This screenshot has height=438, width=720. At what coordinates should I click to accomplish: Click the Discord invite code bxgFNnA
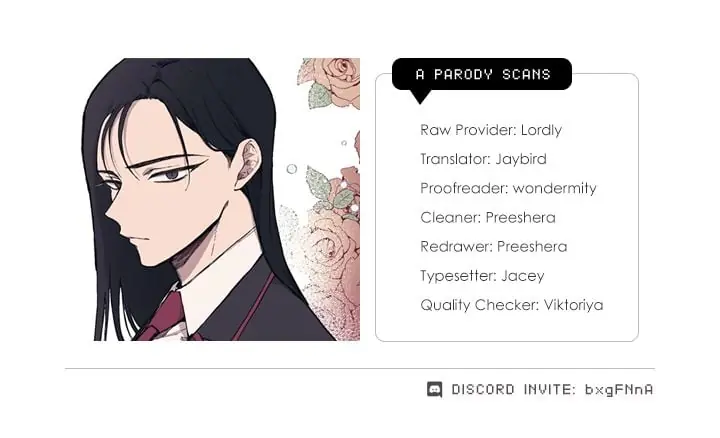click(x=619, y=390)
